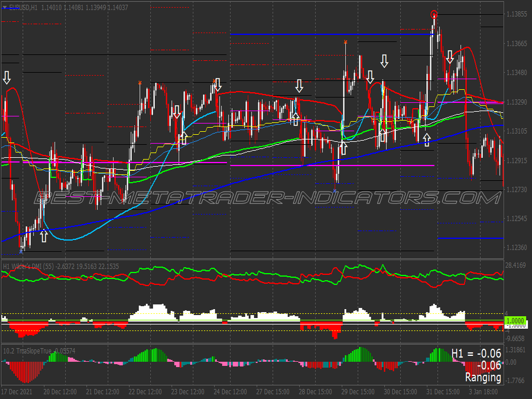Viewport: 532px width, 399px height.
Task: Click the Ranging status text
Action: click(483, 377)
